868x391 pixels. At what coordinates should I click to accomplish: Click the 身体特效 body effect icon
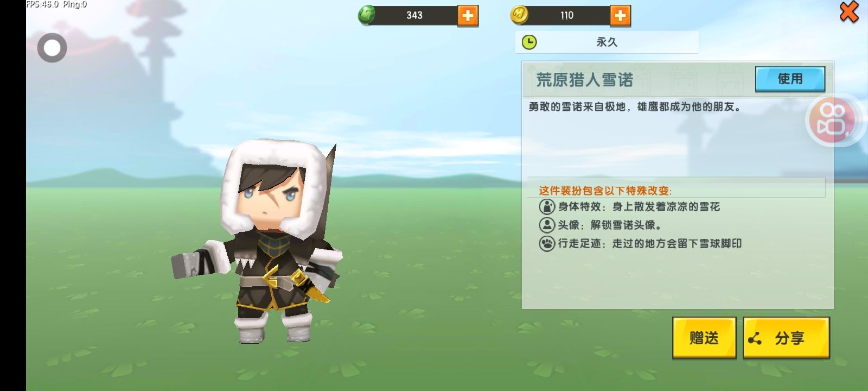pos(547,206)
